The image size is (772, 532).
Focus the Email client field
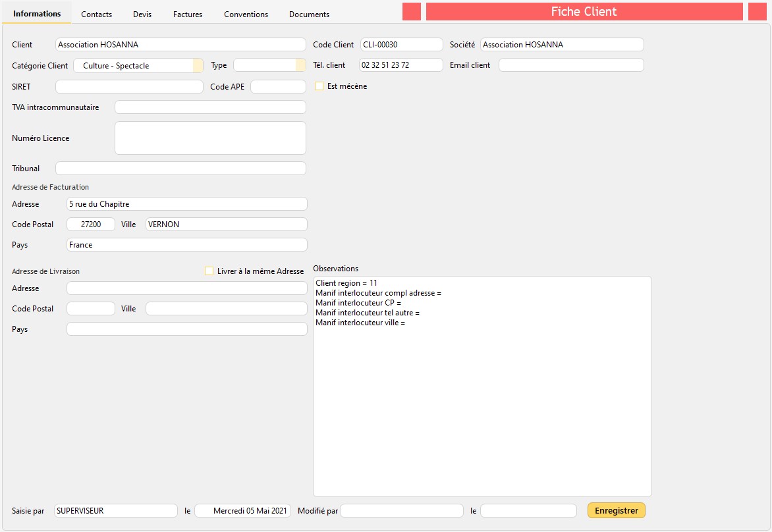click(x=570, y=65)
